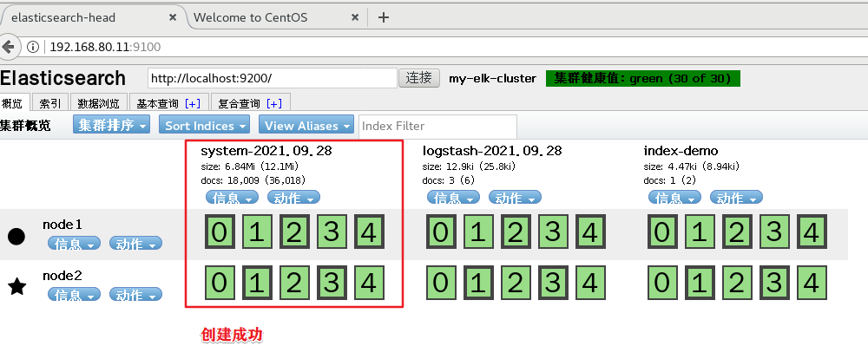Viewport: 868px width, 359px height.
Task: Click shard 3 of index-demo on node2
Action: (x=774, y=283)
